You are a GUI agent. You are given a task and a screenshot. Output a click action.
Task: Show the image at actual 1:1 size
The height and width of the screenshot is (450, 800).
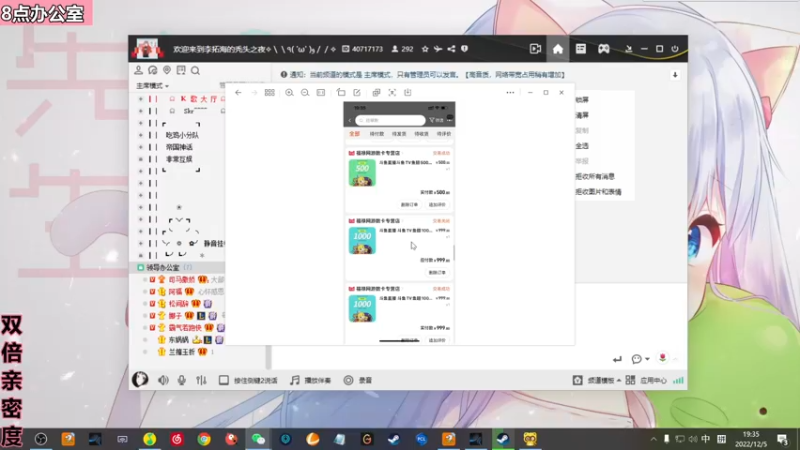point(321,93)
